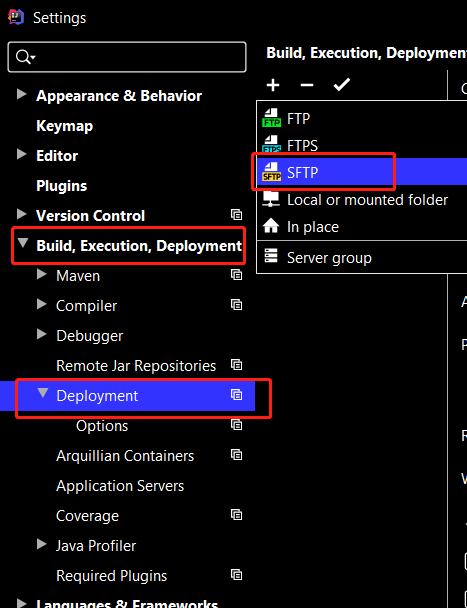Focus the settings search field

coord(127,57)
